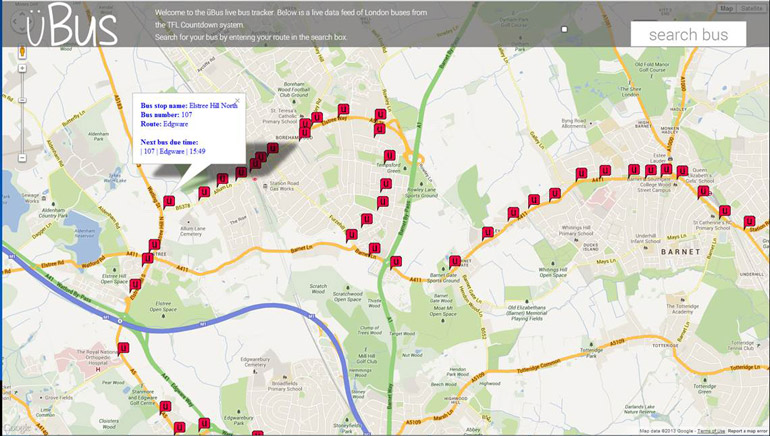Pan the map up with arrow control

coord(23,12)
